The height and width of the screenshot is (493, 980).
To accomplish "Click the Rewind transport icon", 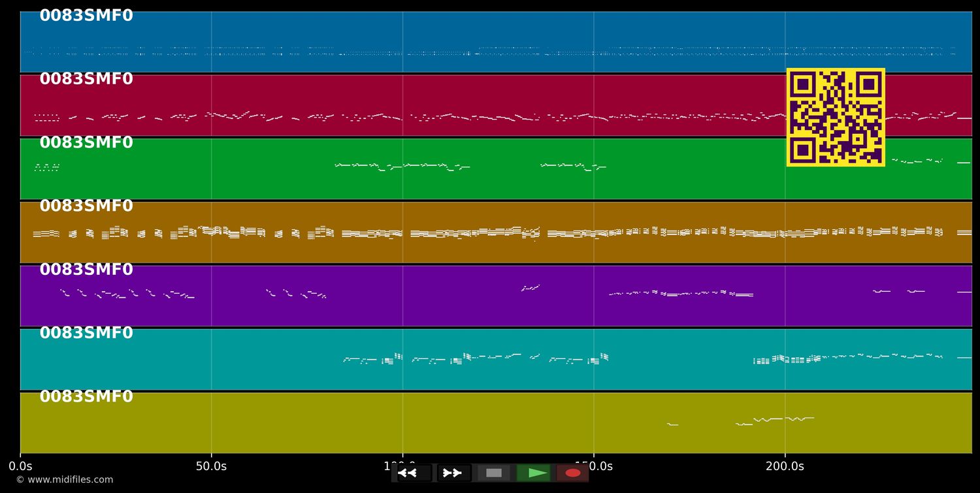I will pyautogui.click(x=408, y=473).
